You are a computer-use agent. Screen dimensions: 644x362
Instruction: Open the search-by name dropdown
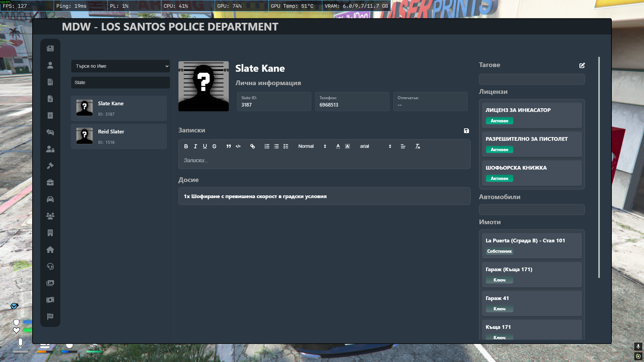pos(120,66)
